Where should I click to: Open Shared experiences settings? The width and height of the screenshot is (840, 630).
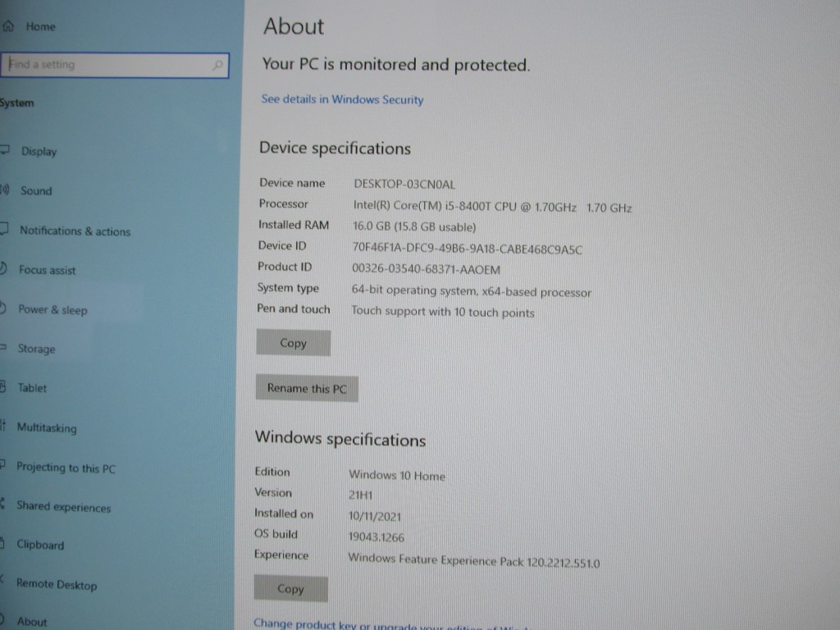pos(64,506)
